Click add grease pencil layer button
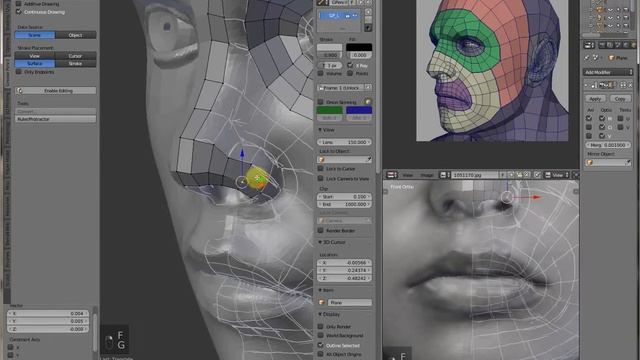Image resolution: width=640 pixels, height=360 pixels. click(368, 12)
